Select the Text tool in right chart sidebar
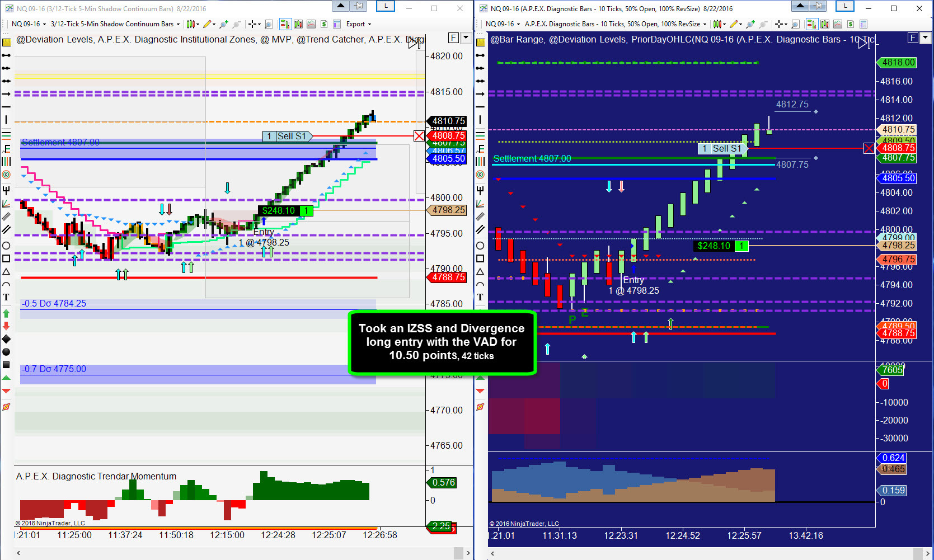 480,298
